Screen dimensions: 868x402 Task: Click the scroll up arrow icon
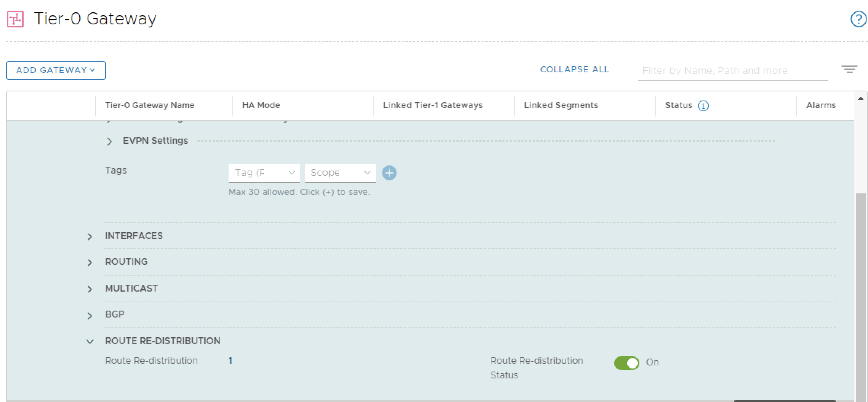pyautogui.click(x=860, y=99)
